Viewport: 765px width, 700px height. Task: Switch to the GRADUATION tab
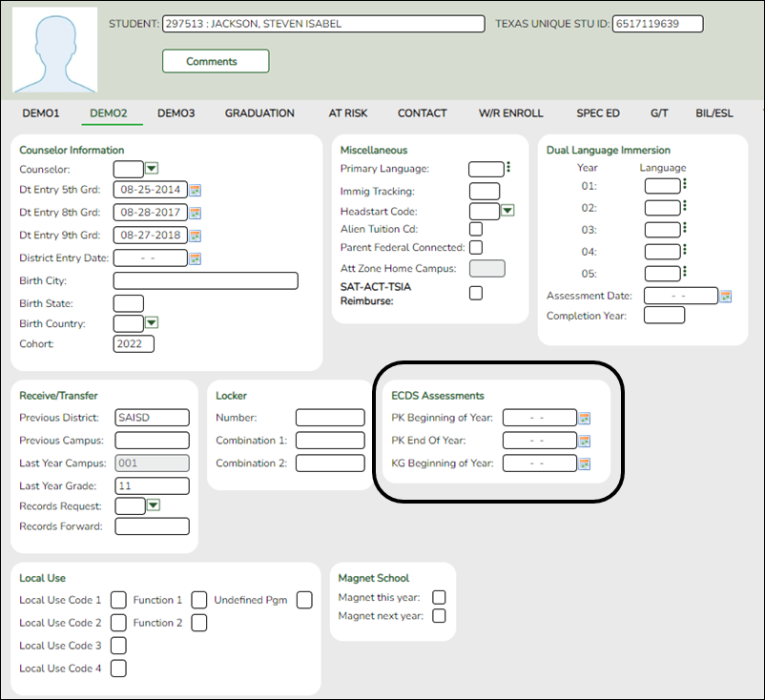coord(258,113)
